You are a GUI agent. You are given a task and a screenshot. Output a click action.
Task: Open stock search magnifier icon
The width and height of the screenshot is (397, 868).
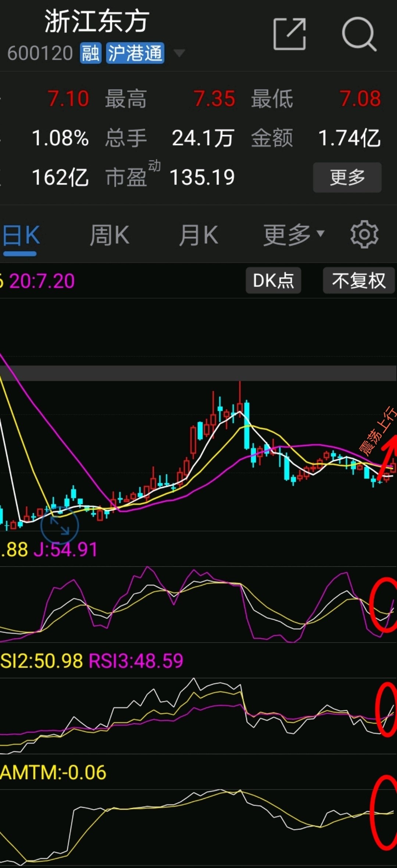[x=359, y=34]
